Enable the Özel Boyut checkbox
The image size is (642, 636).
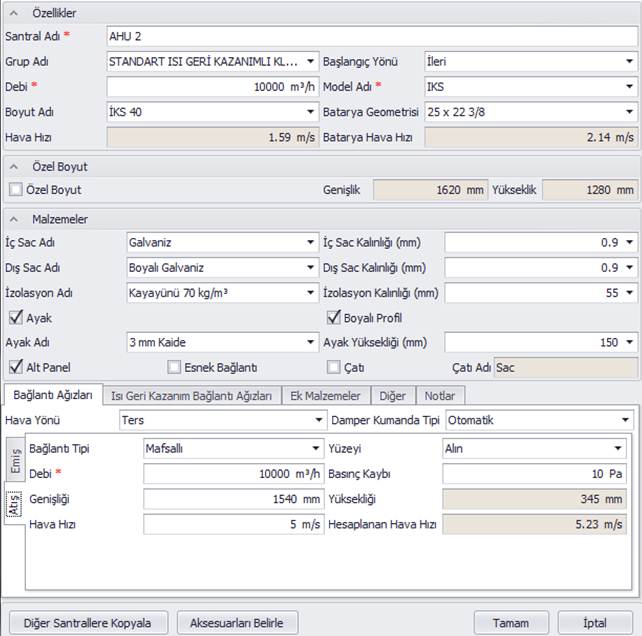pos(15,189)
